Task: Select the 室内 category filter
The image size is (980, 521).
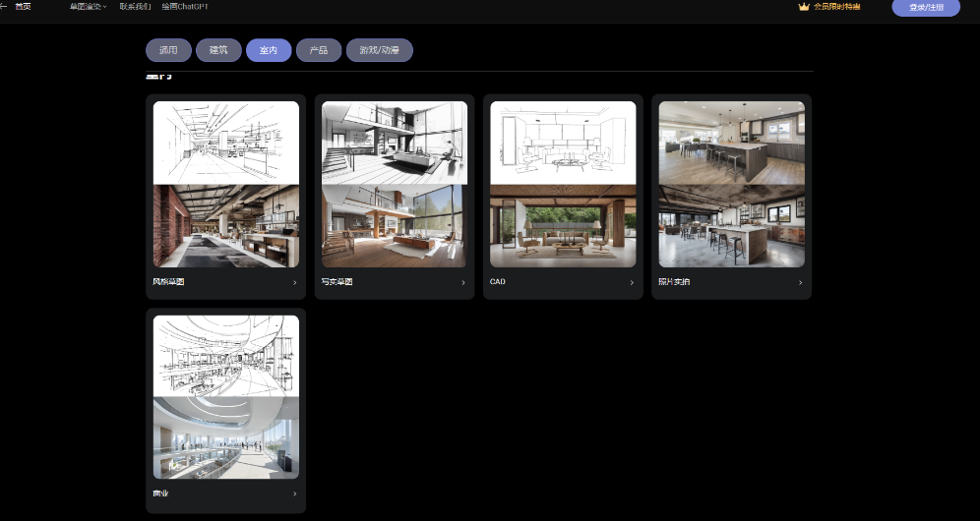Action: [269, 50]
